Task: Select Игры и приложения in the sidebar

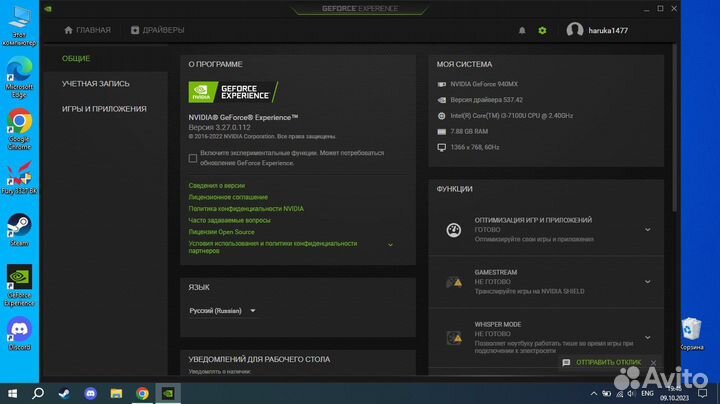Action: click(104, 109)
